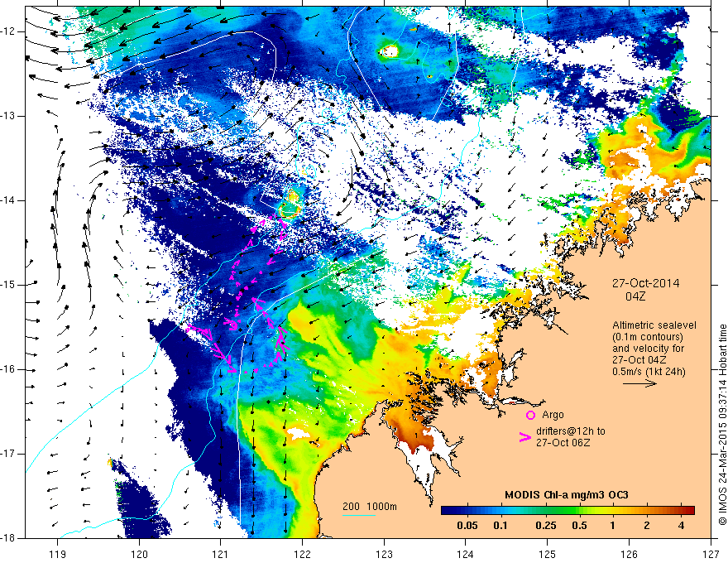The image size is (728, 563).
Task: Click the colorbar tick label 0.1
Action: (500, 526)
